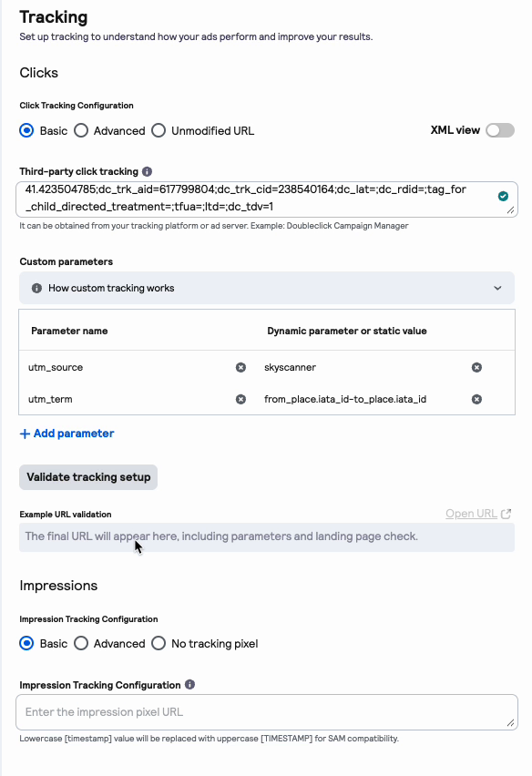Click Add parameter link

point(66,434)
